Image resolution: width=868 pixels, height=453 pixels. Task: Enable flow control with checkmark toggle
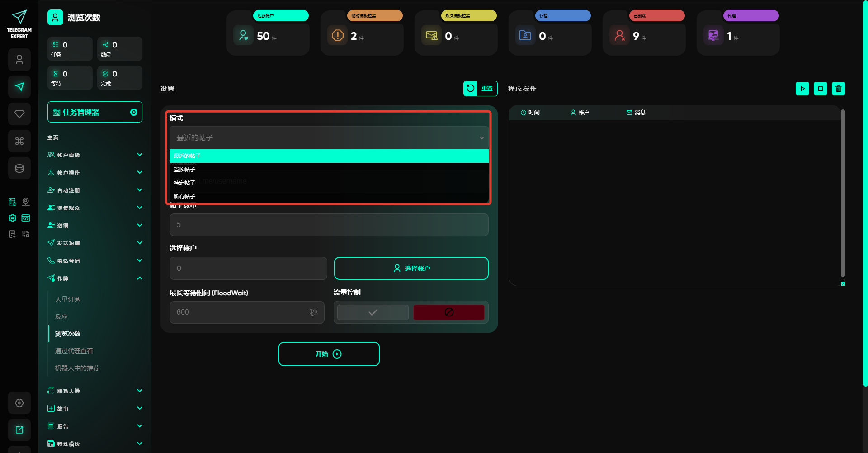click(373, 312)
